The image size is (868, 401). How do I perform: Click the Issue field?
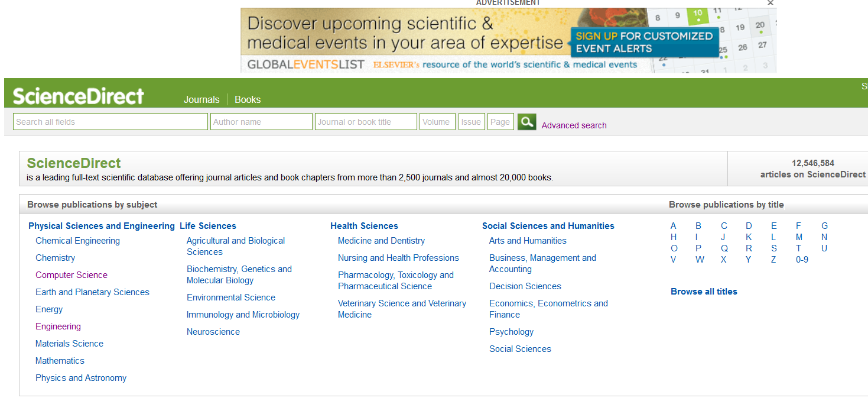472,122
